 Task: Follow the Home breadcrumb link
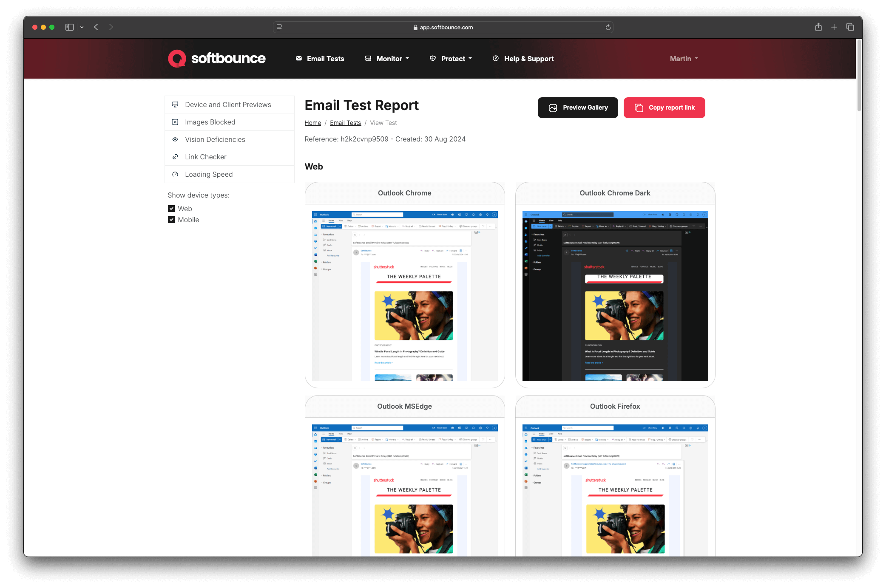(313, 123)
